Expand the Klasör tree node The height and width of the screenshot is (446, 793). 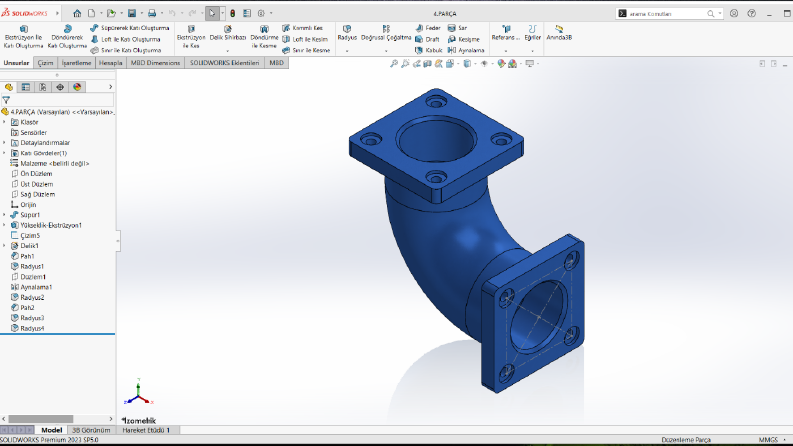click(x=5, y=122)
